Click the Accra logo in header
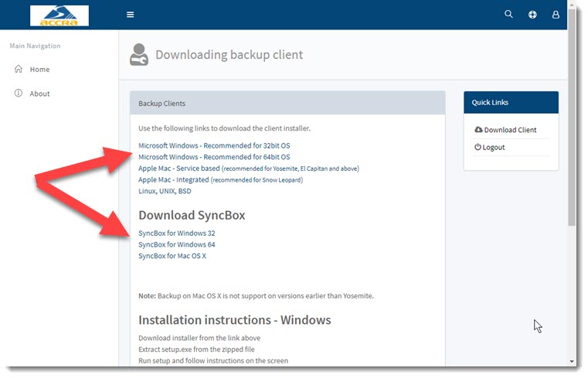Viewport: 588px width, 378px height. tap(59, 15)
